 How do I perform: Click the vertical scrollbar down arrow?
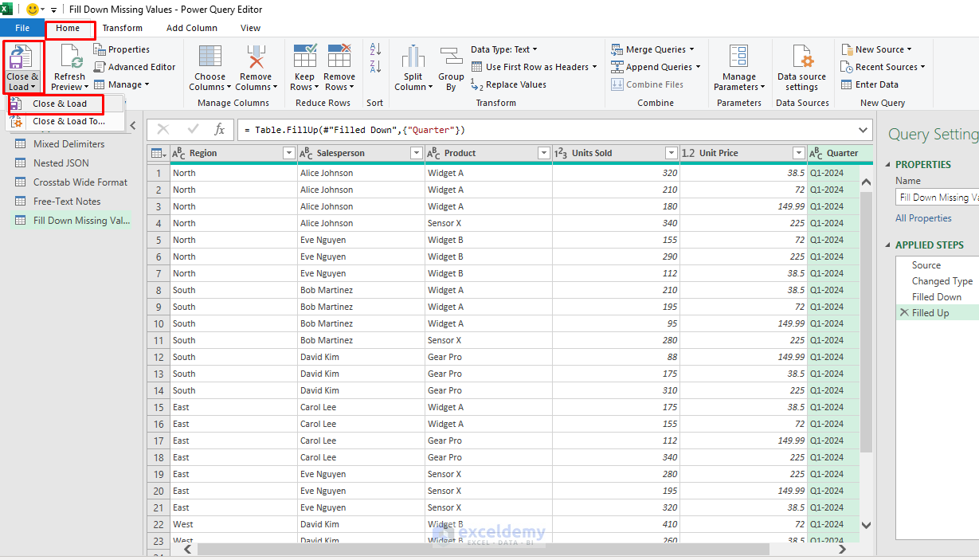pos(867,525)
